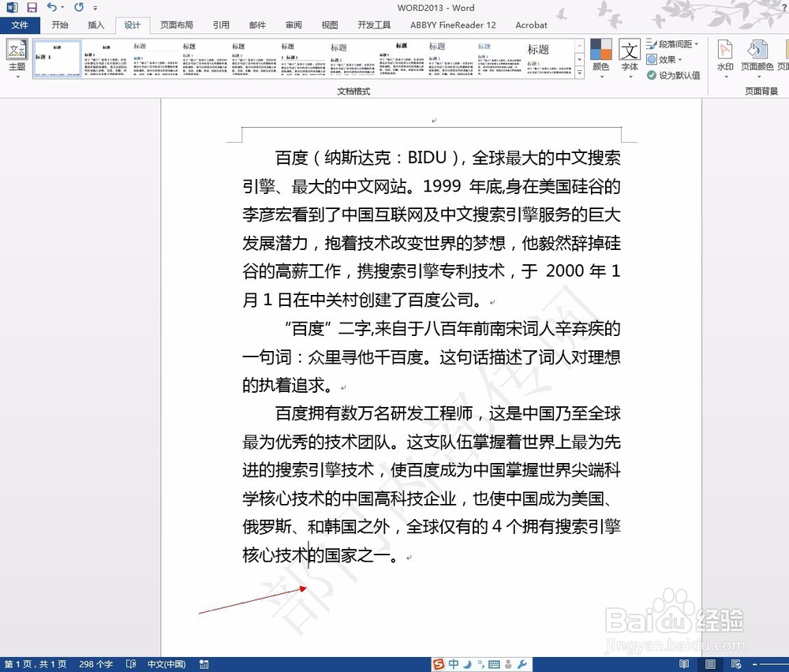Expand the 颜色 dropdown arrow below swatch
The image size is (789, 672).
click(601, 77)
